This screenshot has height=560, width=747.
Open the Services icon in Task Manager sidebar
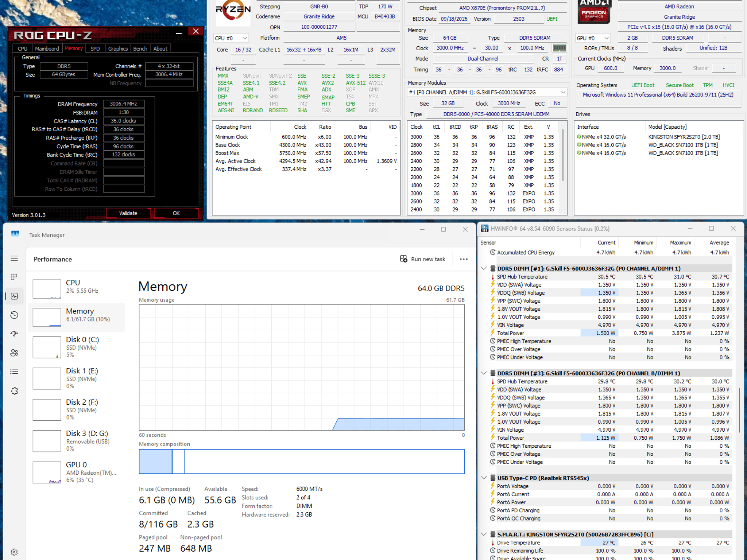coord(14,391)
